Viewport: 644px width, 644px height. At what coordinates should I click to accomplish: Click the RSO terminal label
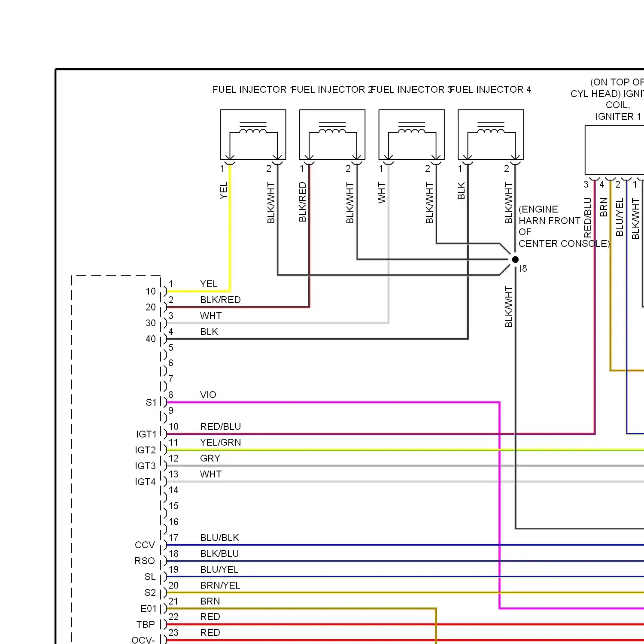pyautogui.click(x=145, y=561)
